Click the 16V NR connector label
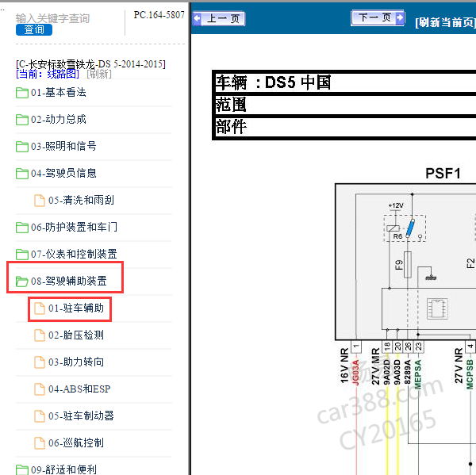Image resolution: width=476 pixels, height=475 pixels. 344,366
